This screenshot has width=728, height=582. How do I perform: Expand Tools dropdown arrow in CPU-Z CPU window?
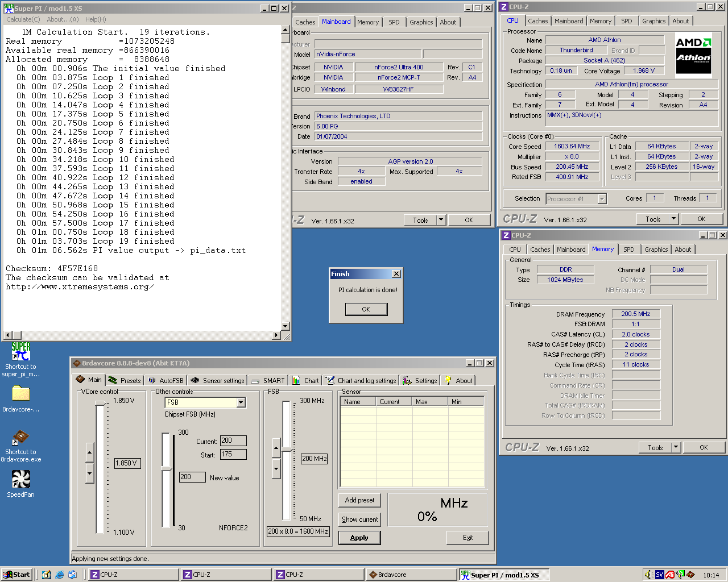coord(673,219)
